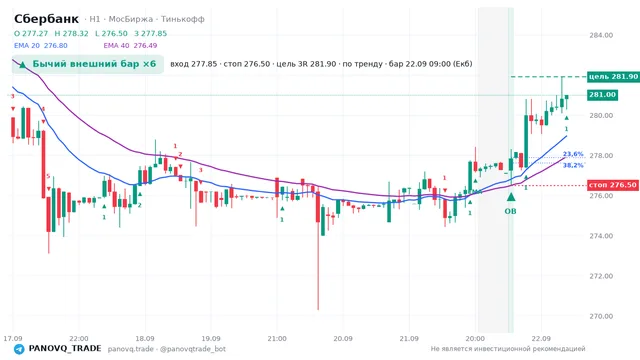Click the '22.09' date axis label

click(x=541, y=338)
